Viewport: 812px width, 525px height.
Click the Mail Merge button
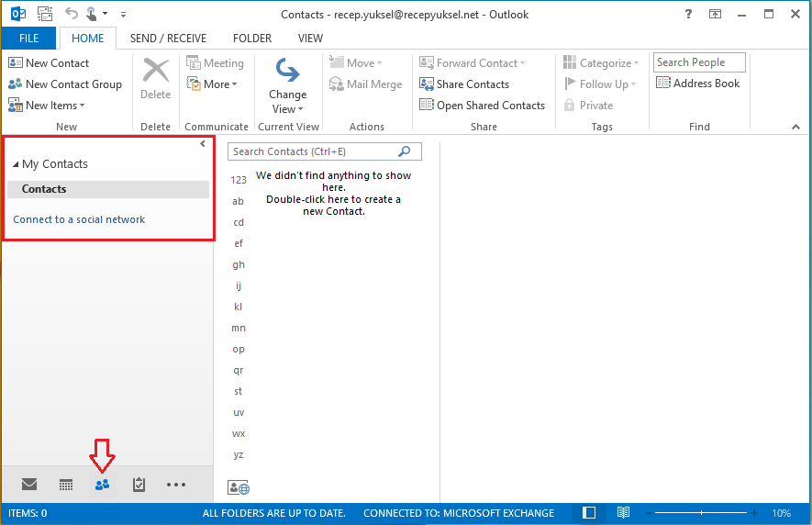pyautogui.click(x=365, y=84)
